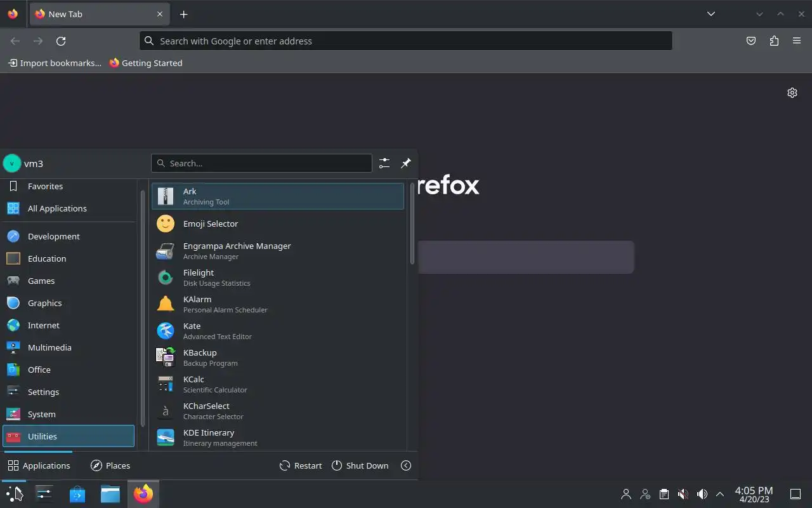Open clipboard tray icon
Viewport: 812px width, 508px height.
pos(664,494)
